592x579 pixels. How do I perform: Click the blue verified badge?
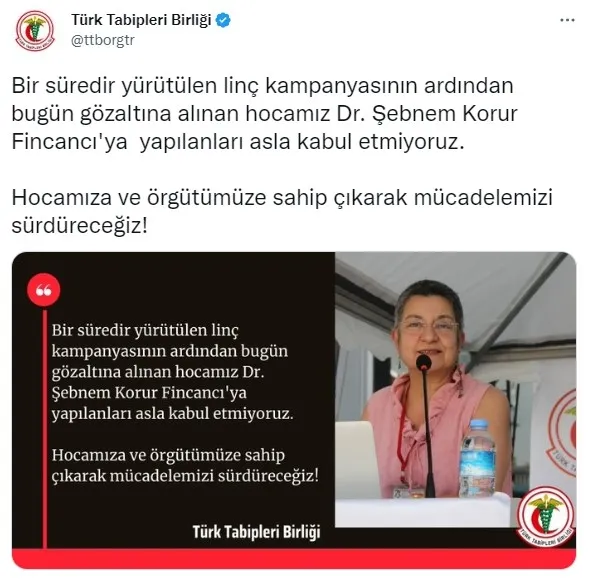coord(223,20)
